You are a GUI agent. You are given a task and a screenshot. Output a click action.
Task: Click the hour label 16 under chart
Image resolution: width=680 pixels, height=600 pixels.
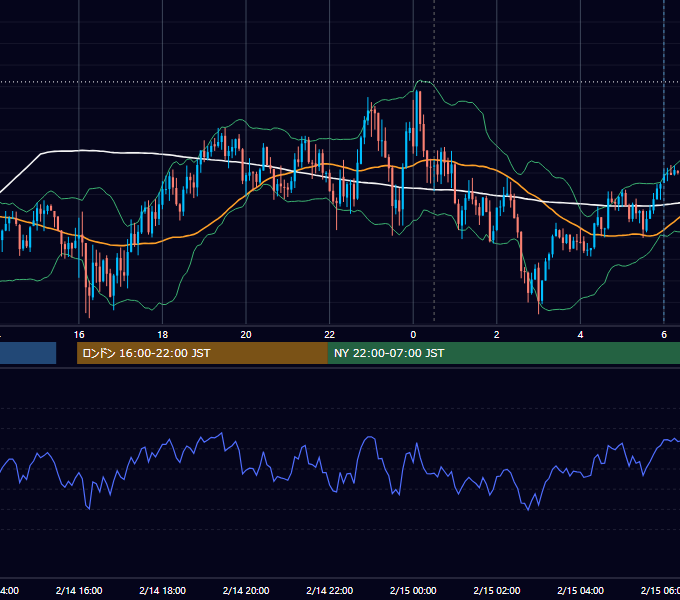(x=79, y=335)
